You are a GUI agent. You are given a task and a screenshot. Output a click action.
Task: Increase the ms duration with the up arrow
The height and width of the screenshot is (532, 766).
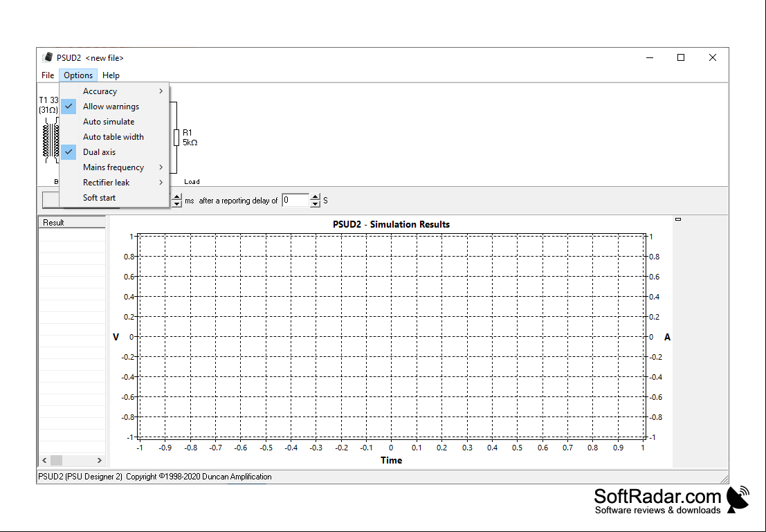tap(177, 197)
